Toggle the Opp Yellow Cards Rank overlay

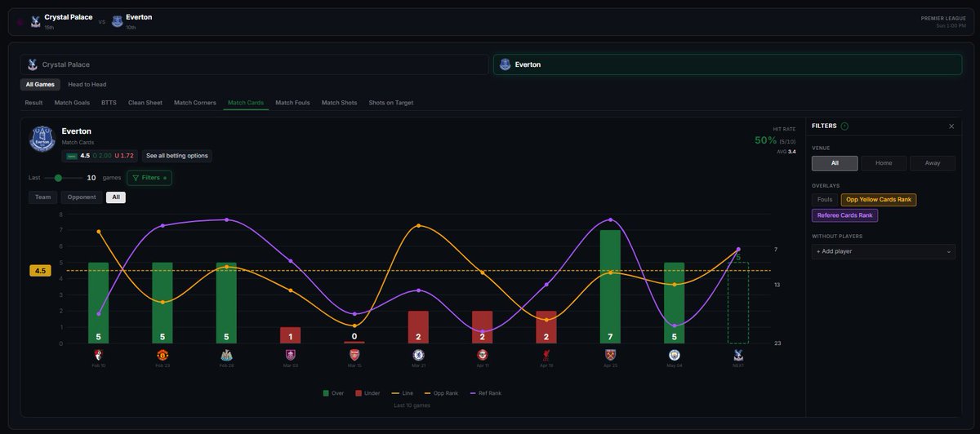[879, 200]
